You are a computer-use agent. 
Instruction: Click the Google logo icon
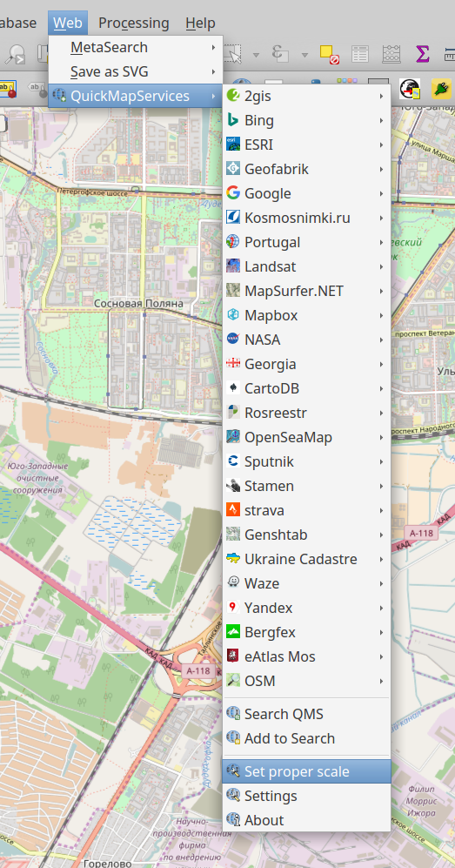[x=233, y=193]
